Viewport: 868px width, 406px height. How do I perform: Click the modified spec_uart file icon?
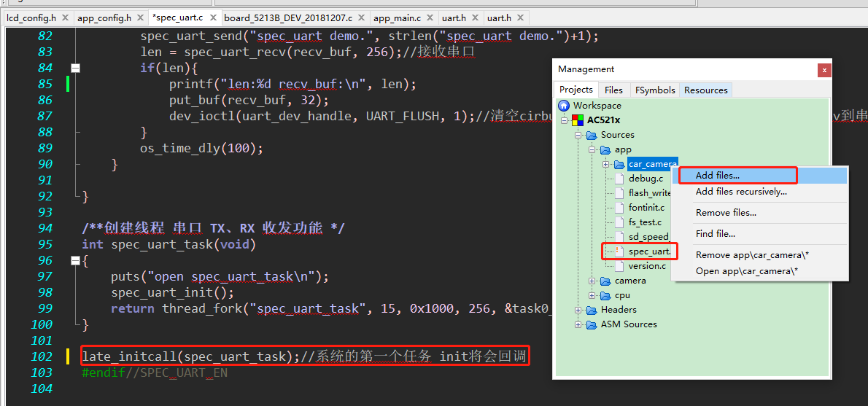(x=619, y=251)
